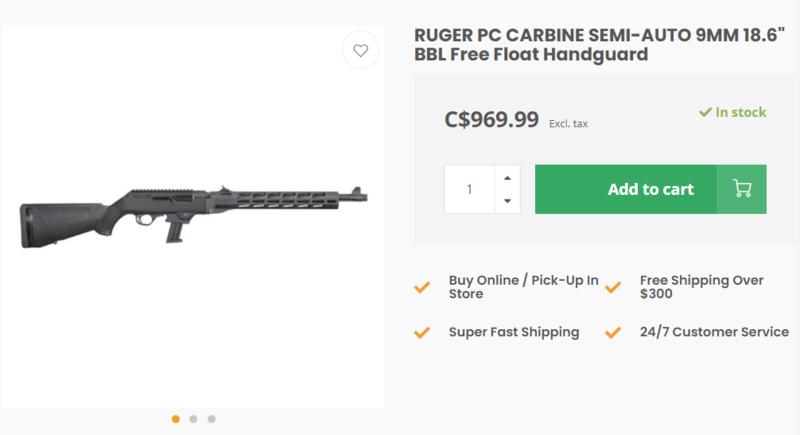
Task: Switch to second carousel image dot
Action: coord(194,419)
